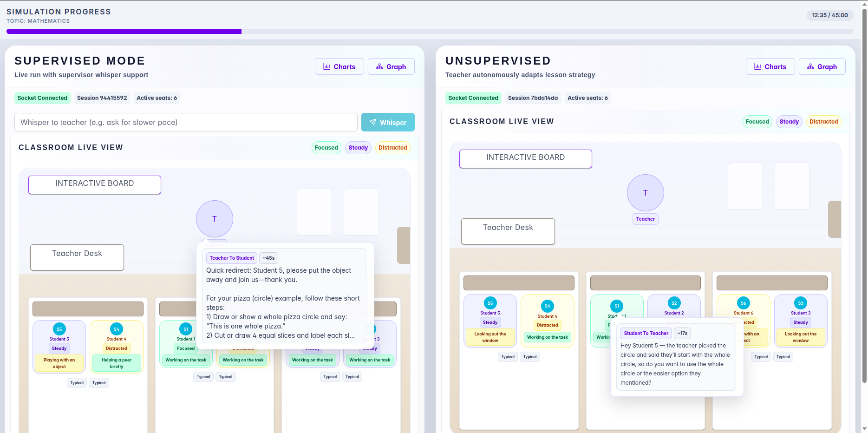Click S5 student avatar in unsupervised view
This screenshot has height=433, width=868.
tap(490, 303)
